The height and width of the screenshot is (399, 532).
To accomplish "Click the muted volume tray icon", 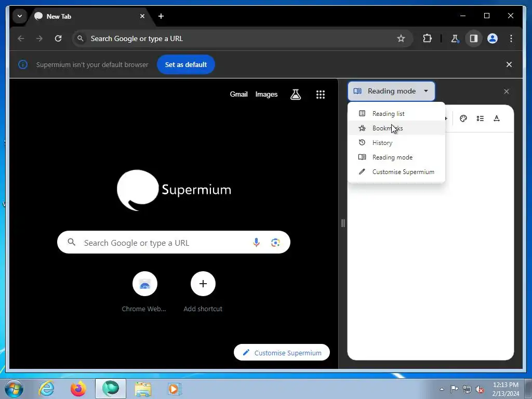I will [x=480, y=389].
